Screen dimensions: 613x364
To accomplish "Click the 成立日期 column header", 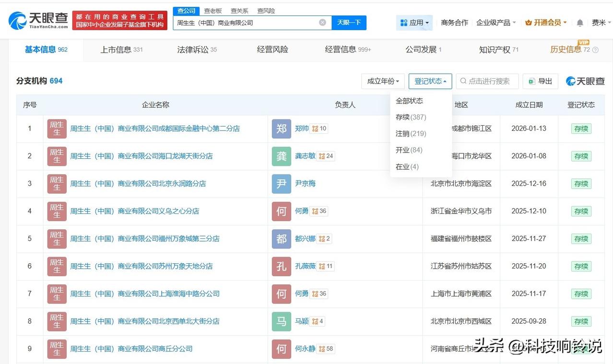I will click(x=529, y=105).
